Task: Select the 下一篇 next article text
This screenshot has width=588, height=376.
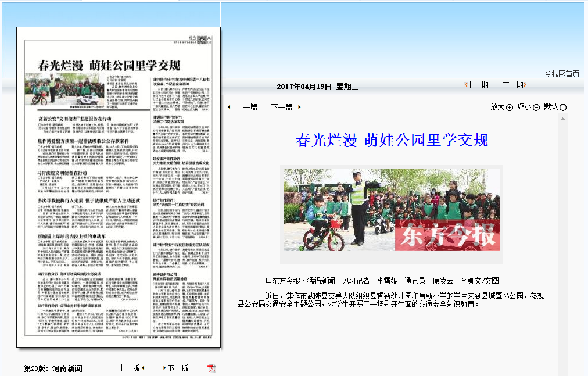Action: pos(282,107)
